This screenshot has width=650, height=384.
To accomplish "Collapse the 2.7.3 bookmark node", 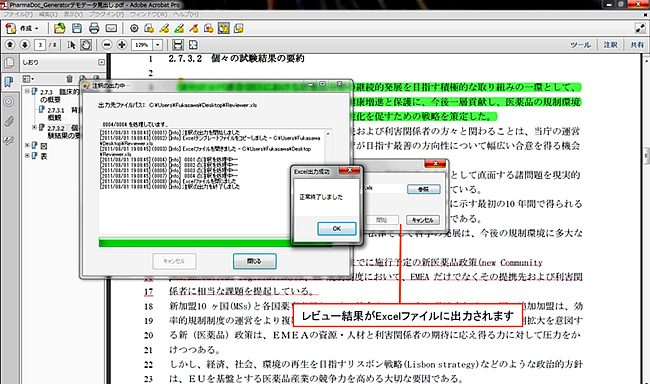I will [x=27, y=91].
